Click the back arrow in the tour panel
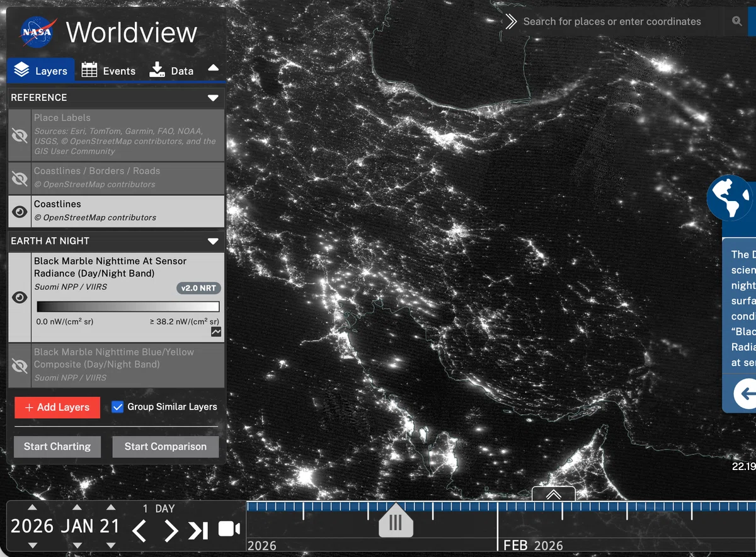This screenshot has width=756, height=557. pos(747,394)
